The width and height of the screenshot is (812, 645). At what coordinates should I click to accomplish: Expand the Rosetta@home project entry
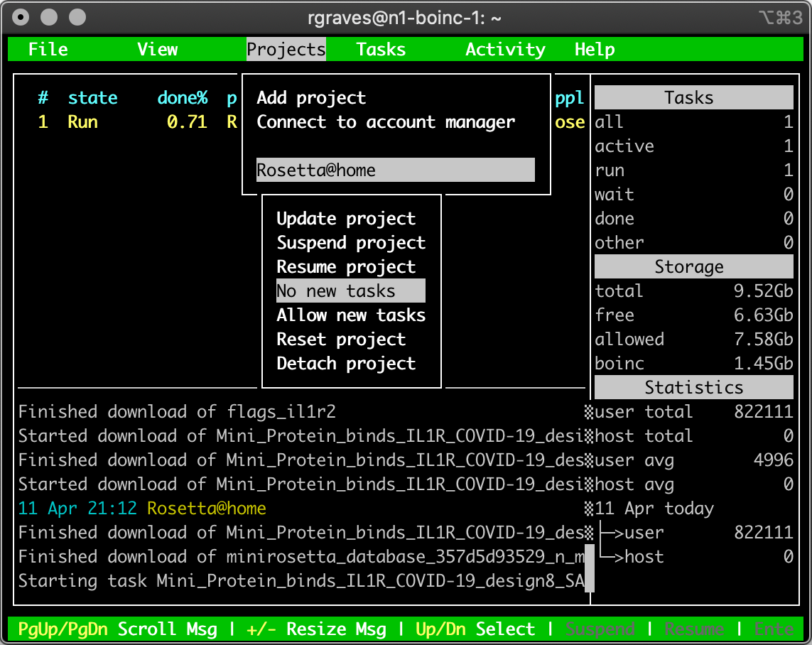pyautogui.click(x=395, y=170)
